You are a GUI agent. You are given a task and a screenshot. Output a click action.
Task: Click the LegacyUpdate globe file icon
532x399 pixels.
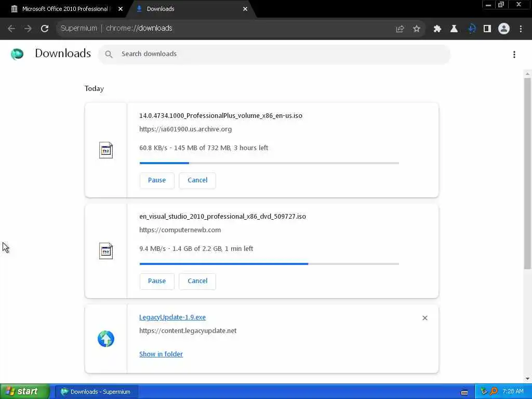click(x=106, y=339)
